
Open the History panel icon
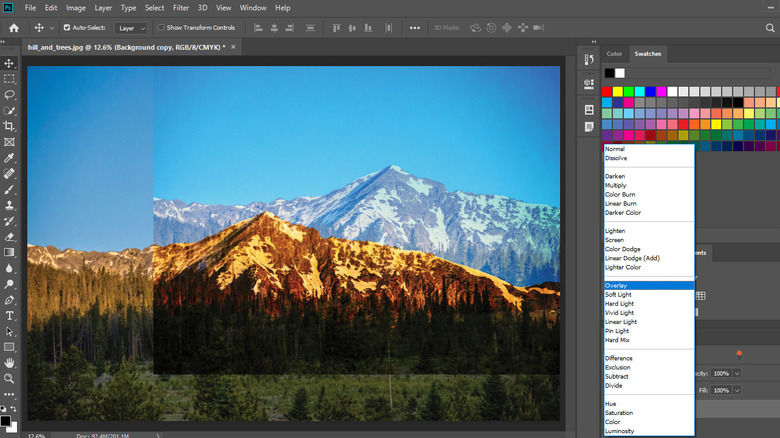tap(590, 62)
